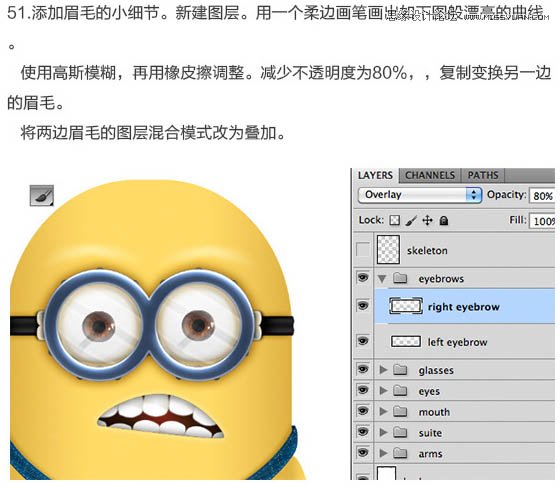The width and height of the screenshot is (560, 491).
Task: Switch to the CHANNELS tab
Action: 430,175
